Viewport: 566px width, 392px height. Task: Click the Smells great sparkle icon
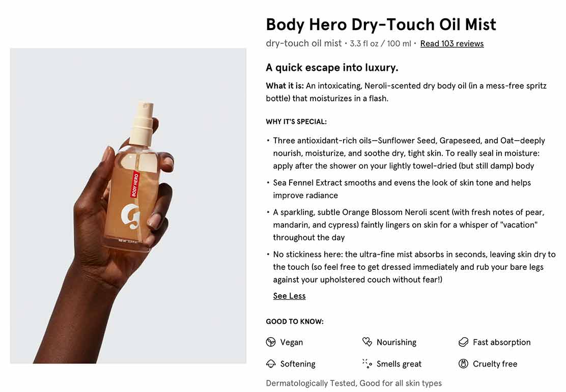click(367, 363)
